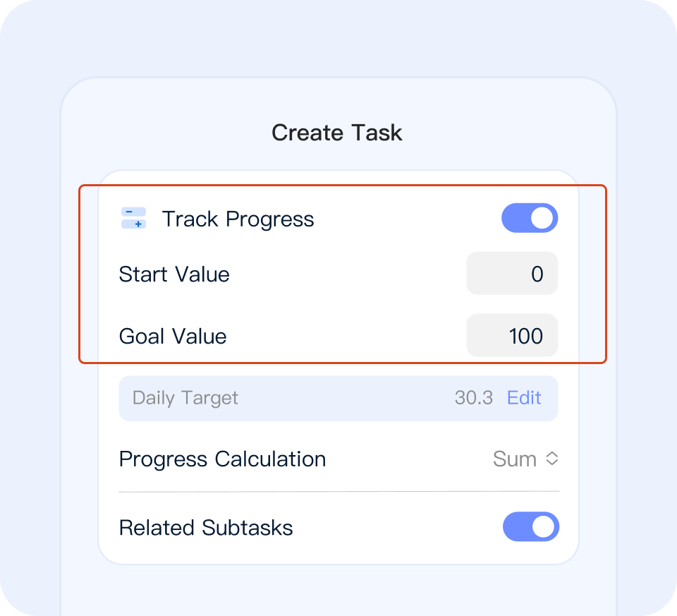The height and width of the screenshot is (616, 677).
Task: Click the Goal Value label
Action: click(173, 336)
